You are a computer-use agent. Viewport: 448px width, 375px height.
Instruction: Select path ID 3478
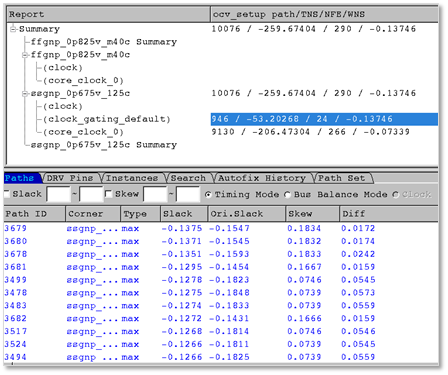15,293
